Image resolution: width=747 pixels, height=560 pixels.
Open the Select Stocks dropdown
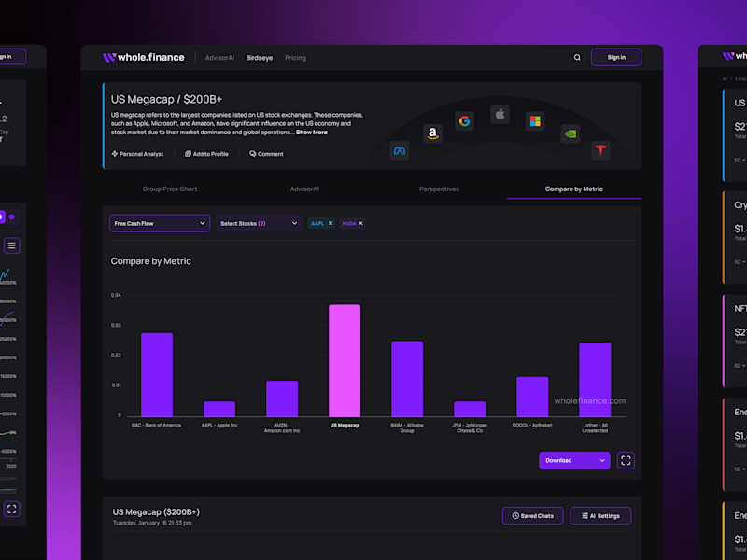coord(259,223)
